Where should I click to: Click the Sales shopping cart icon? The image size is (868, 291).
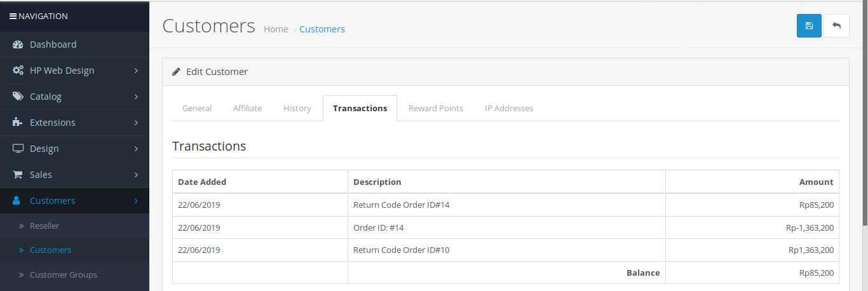18,175
